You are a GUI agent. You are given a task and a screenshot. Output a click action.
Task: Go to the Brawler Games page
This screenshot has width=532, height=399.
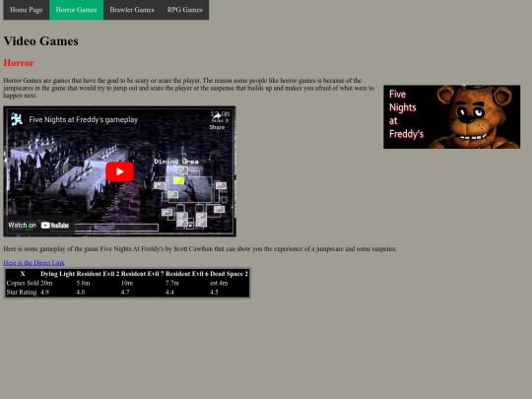pyautogui.click(x=132, y=10)
